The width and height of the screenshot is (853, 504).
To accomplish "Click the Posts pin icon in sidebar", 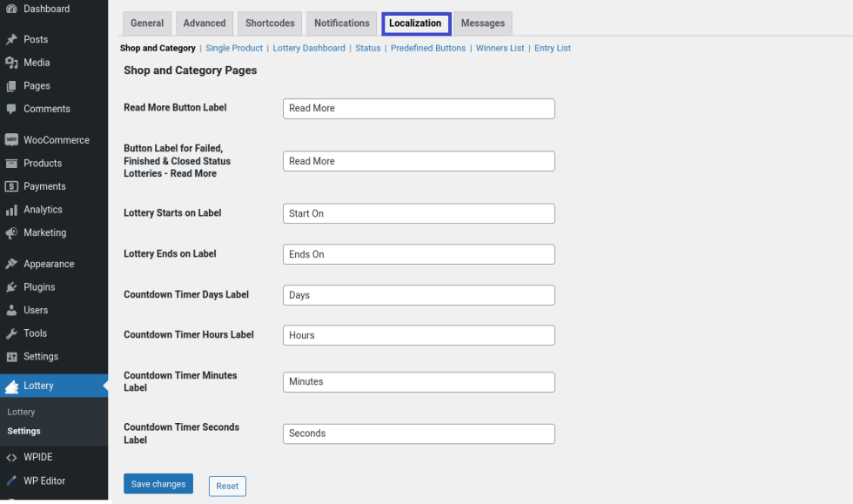I will coord(11,39).
